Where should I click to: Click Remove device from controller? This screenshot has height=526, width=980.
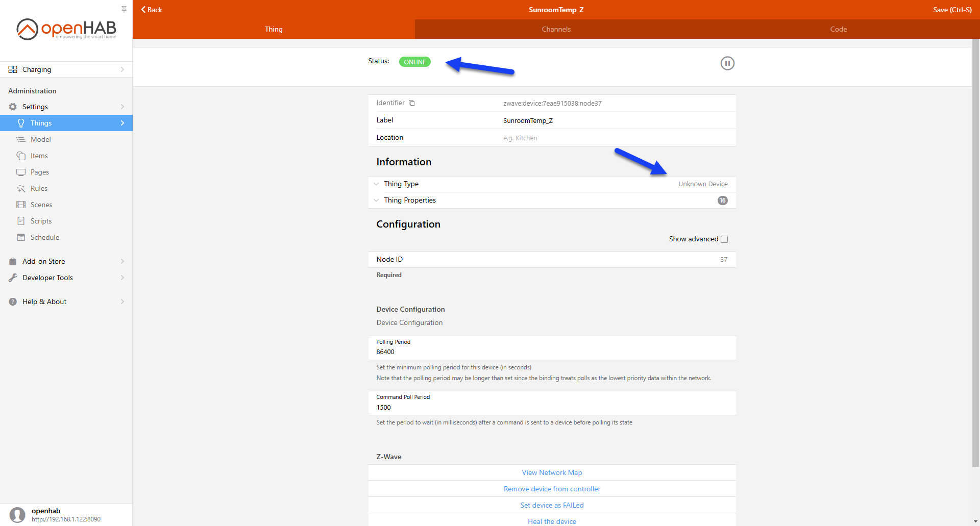tap(552, 489)
